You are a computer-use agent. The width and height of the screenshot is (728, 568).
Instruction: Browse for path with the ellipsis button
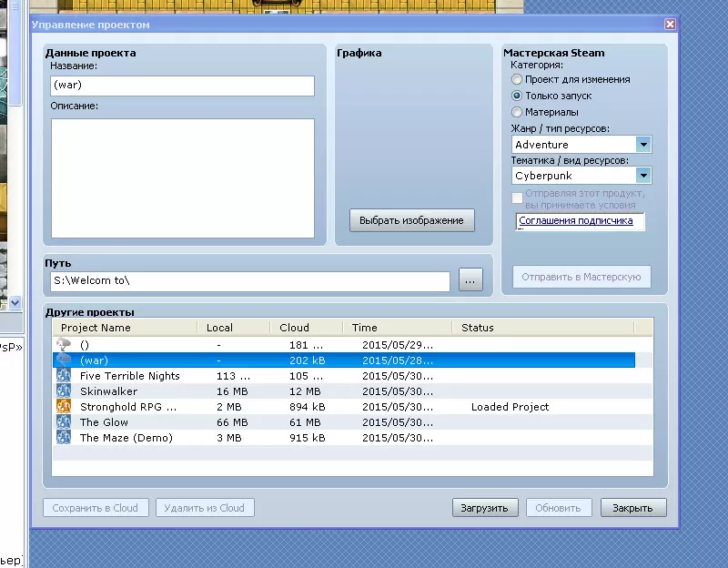pos(470,281)
